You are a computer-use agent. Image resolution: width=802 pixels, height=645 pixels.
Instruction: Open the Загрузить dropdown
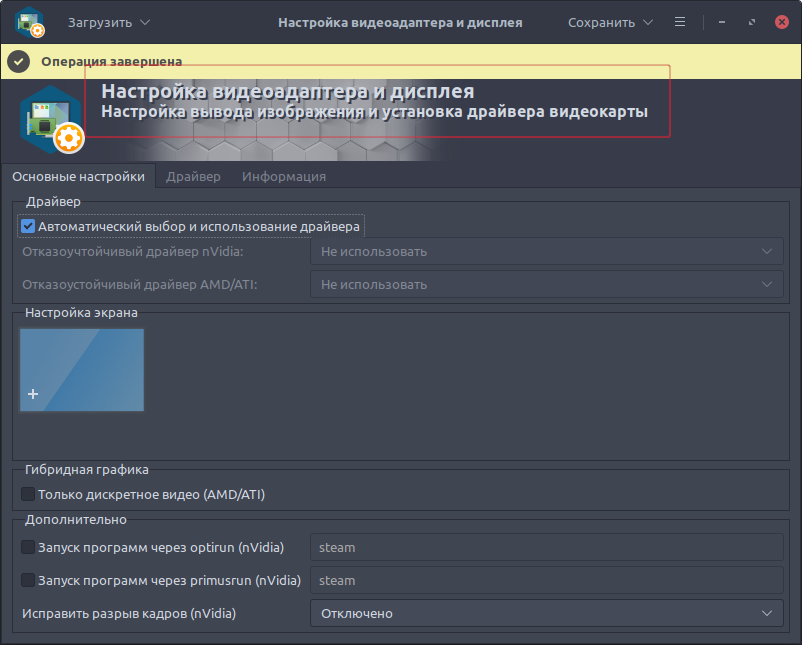(109, 23)
